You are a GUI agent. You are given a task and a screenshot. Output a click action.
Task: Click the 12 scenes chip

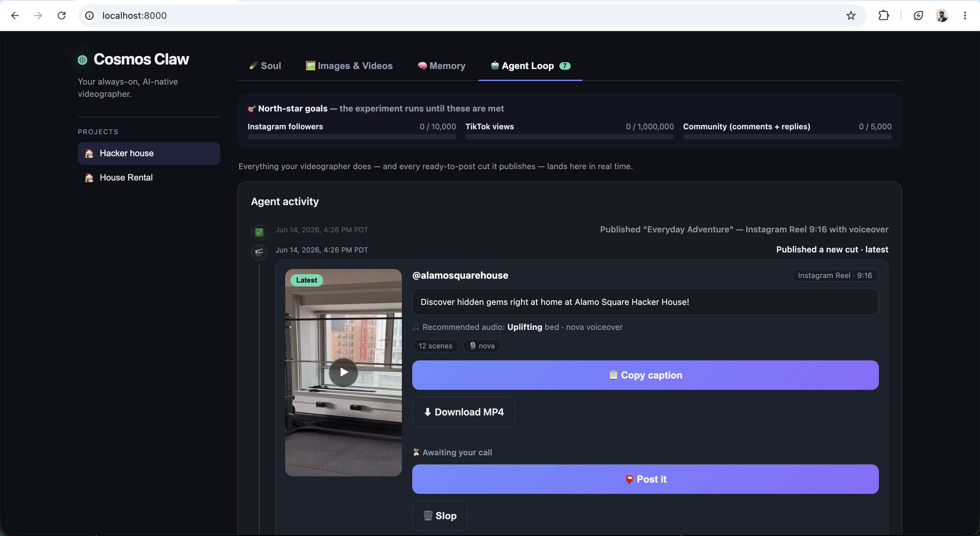pyautogui.click(x=435, y=346)
